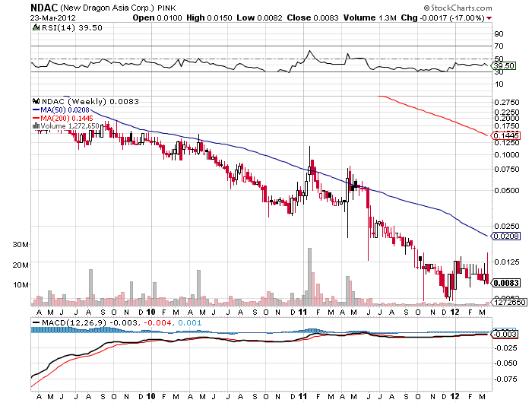Click the 'Open 0.0100' value
This screenshot has width=532, height=403.
(x=157, y=18)
